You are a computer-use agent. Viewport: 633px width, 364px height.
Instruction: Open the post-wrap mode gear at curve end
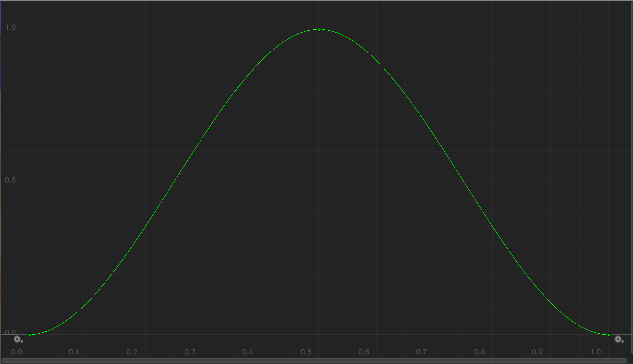[x=619, y=340]
